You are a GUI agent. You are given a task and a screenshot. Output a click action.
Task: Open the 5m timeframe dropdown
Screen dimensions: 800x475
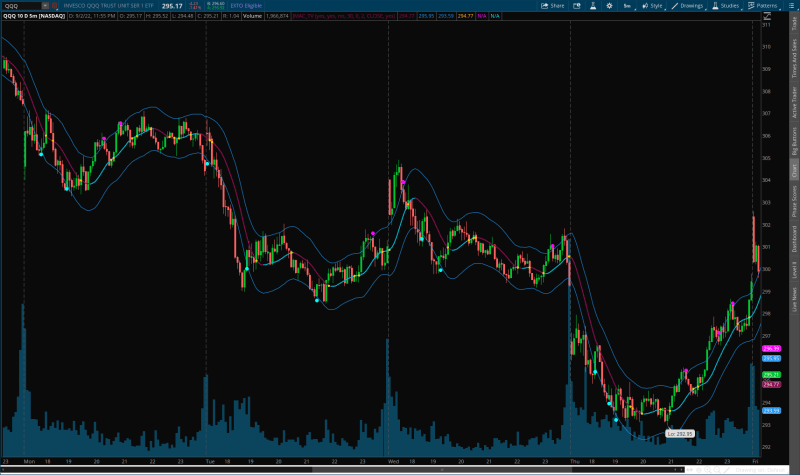(628, 6)
